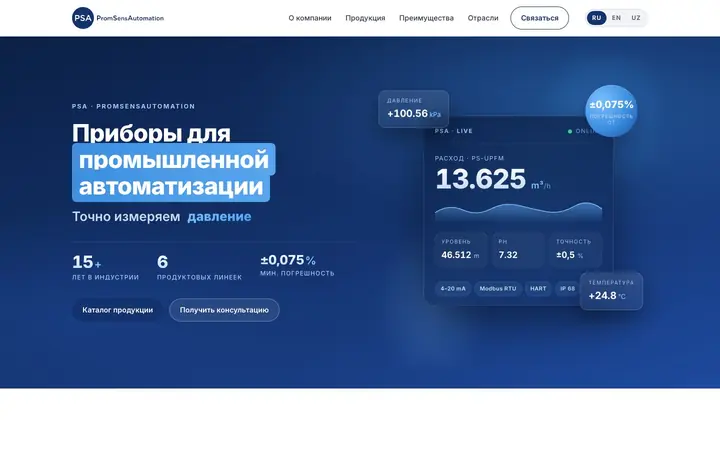720x450 pixels.
Task: Click the highlighted word давление
Action: pyautogui.click(x=219, y=216)
